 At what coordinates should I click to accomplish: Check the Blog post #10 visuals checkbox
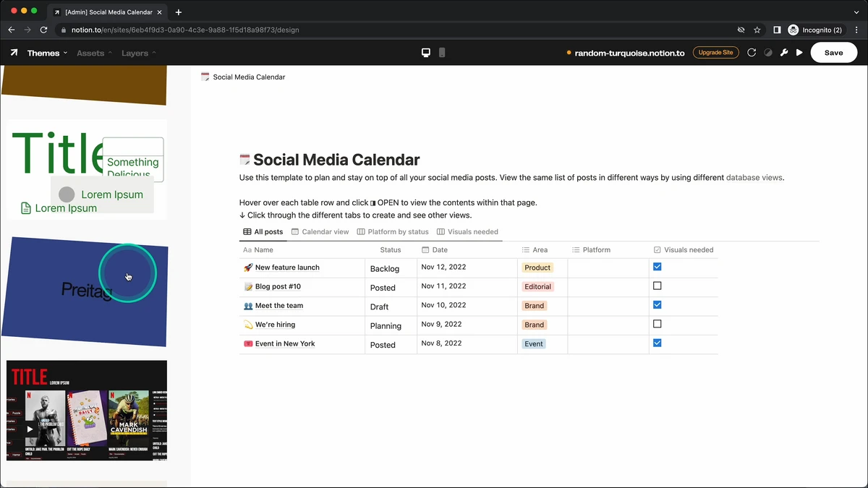point(658,286)
